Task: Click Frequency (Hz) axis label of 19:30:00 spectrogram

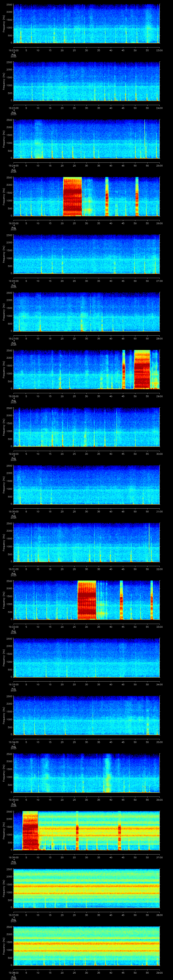Action: tap(4, 485)
